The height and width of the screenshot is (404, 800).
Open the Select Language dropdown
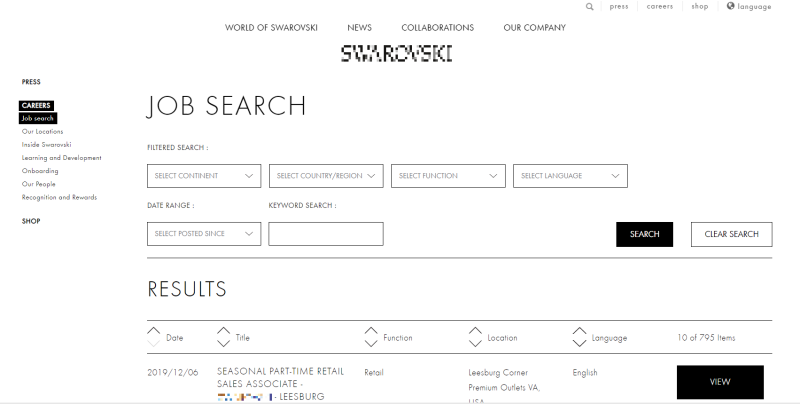coord(570,176)
